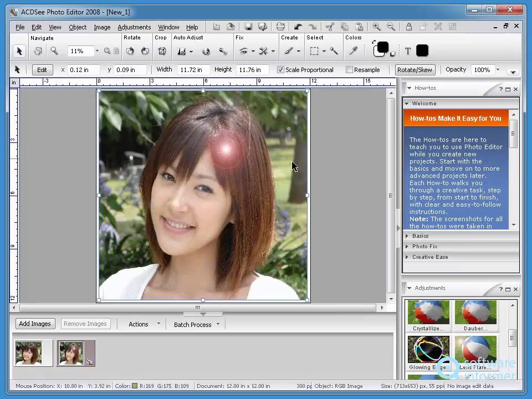
Task: Open the Adjustments menu
Action: click(134, 27)
